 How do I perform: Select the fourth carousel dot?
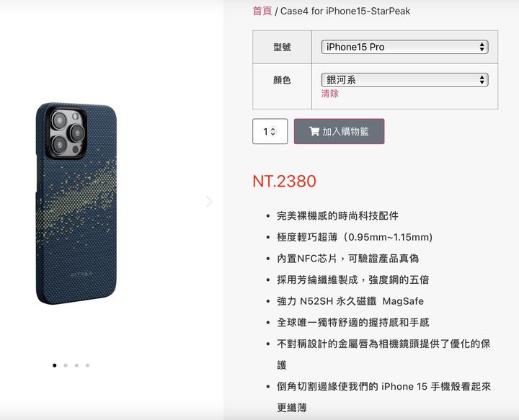point(87,365)
